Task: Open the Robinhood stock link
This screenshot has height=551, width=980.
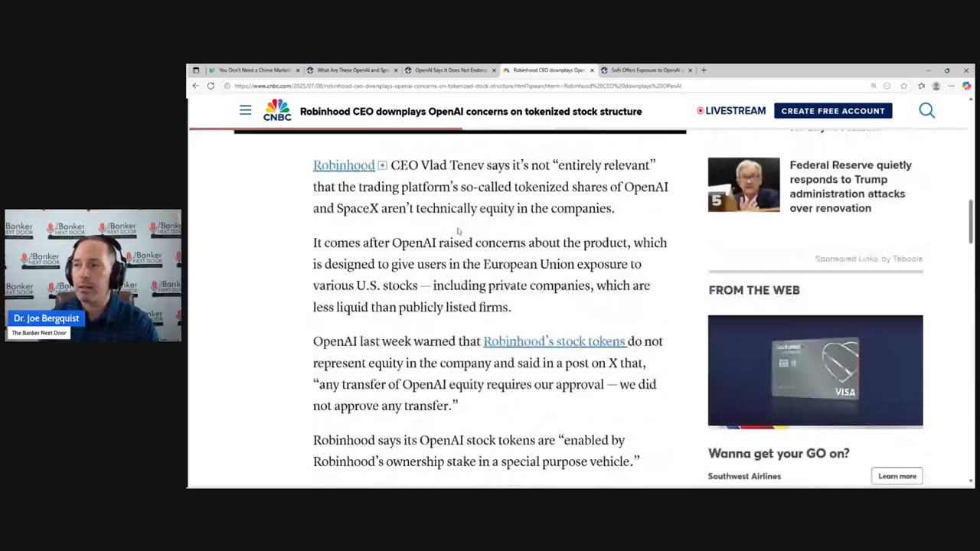Action: pos(344,165)
